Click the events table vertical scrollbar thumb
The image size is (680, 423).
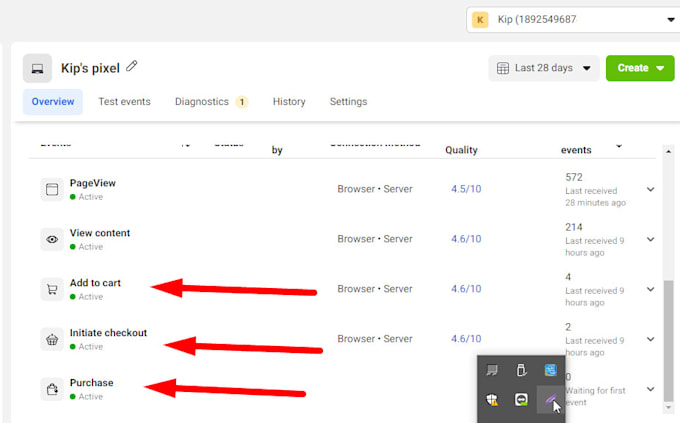coord(668,341)
